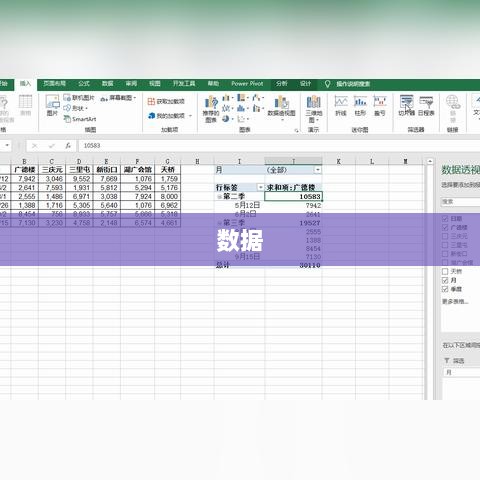
Task: Click the 盈亏 win/loss sparkline icon
Action: coord(380,101)
